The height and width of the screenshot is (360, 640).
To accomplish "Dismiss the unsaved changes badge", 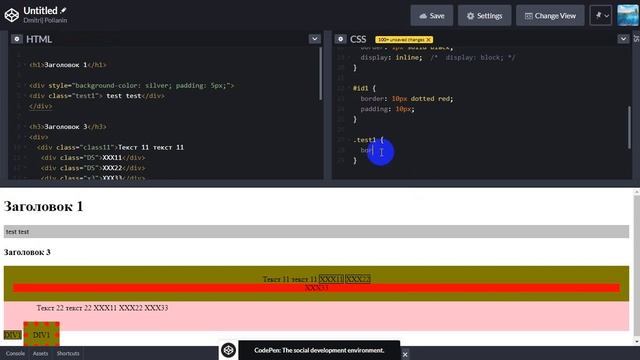I will pos(429,40).
